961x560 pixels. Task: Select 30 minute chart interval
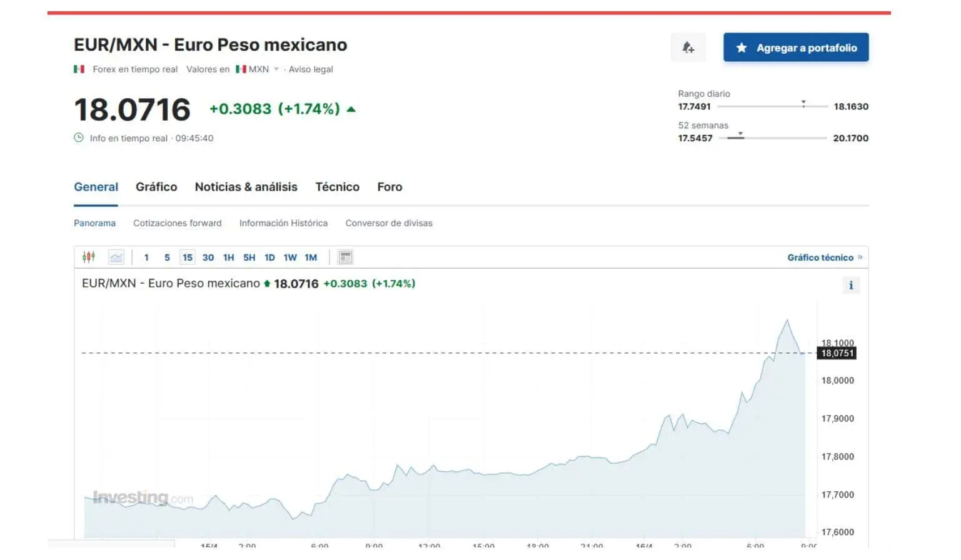pyautogui.click(x=208, y=257)
